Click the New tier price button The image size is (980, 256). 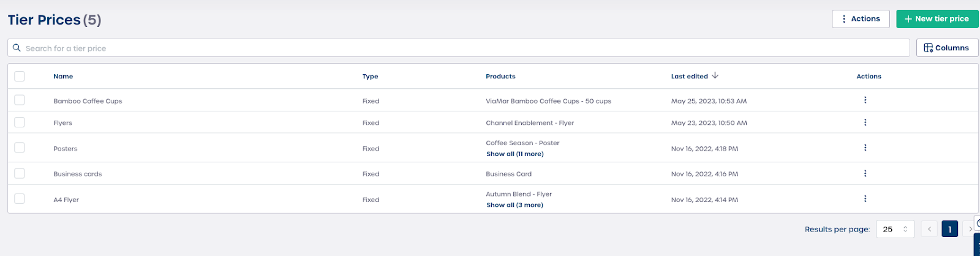[x=937, y=19]
